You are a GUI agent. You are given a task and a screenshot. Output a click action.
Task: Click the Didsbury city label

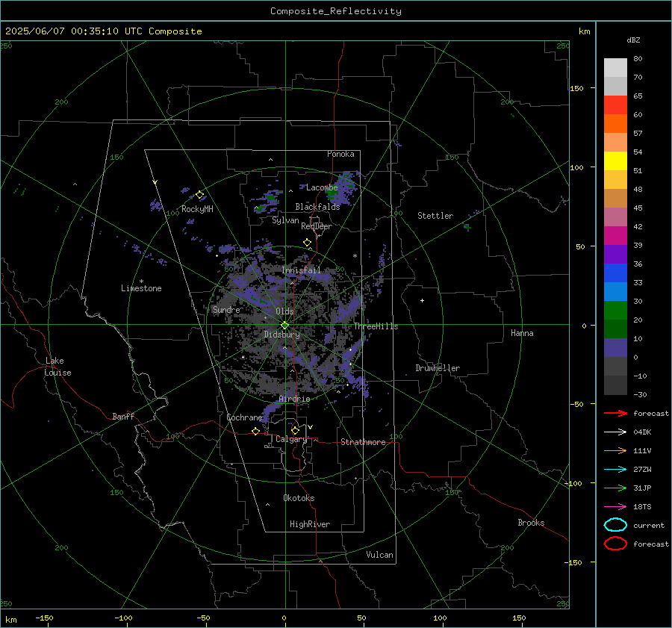coord(281,335)
